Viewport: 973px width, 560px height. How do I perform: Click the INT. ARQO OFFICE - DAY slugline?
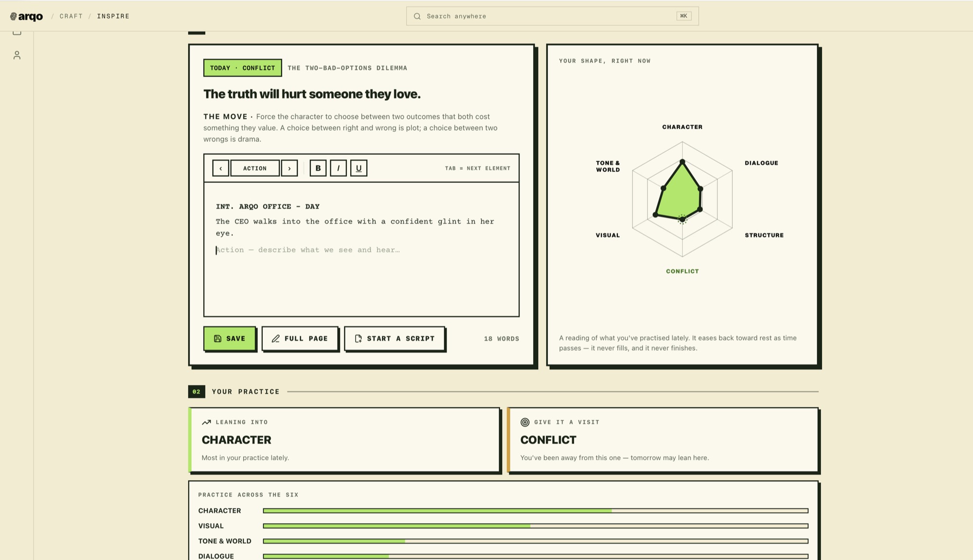tap(268, 207)
